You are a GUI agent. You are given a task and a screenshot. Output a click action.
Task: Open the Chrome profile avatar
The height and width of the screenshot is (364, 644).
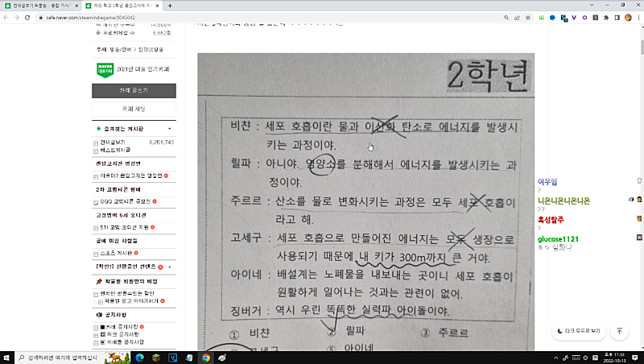pyautogui.click(x=628, y=18)
